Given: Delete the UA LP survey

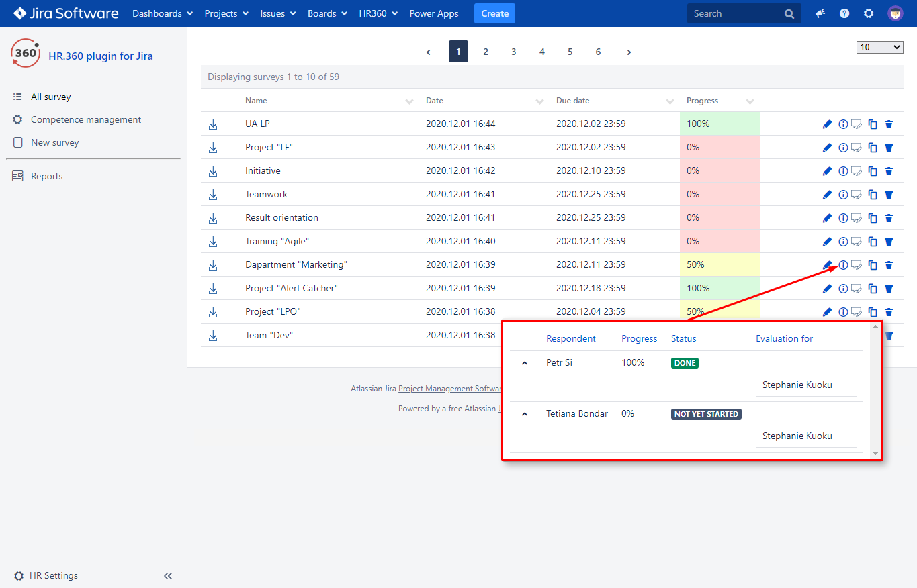Looking at the screenshot, I should coord(889,124).
